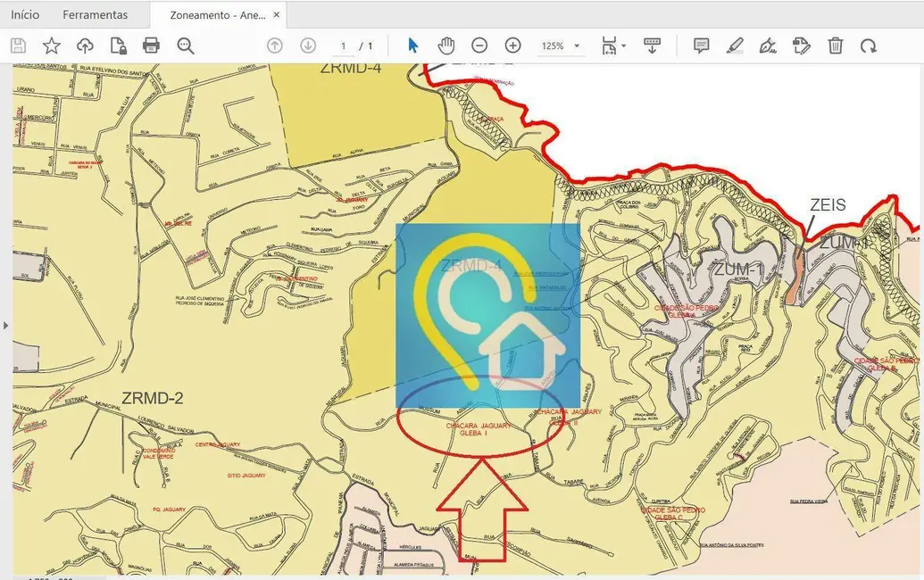Select the Zoneamento document tab
The height and width of the screenshot is (580, 924).
[x=218, y=15]
